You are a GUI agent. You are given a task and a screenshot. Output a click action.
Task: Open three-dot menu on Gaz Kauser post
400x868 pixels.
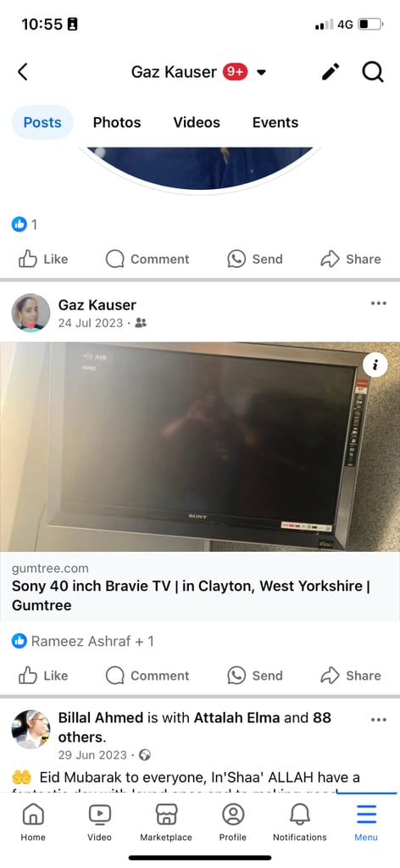point(379,303)
